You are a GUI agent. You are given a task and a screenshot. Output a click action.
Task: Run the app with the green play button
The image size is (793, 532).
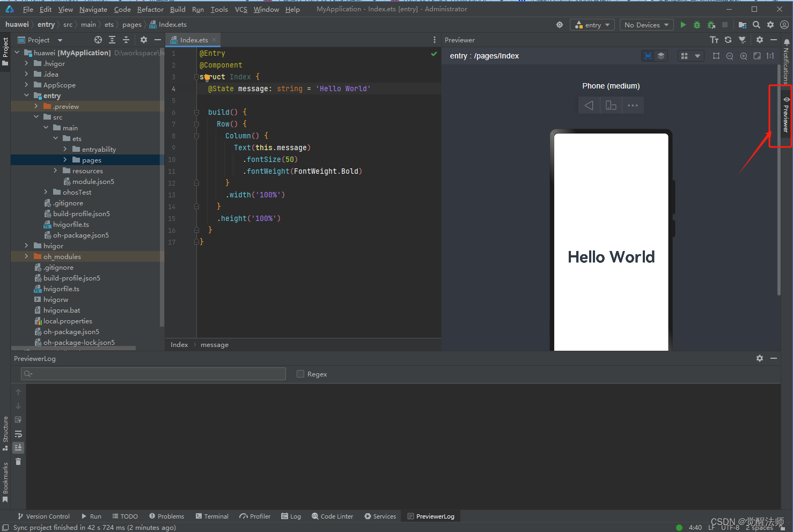(683, 25)
